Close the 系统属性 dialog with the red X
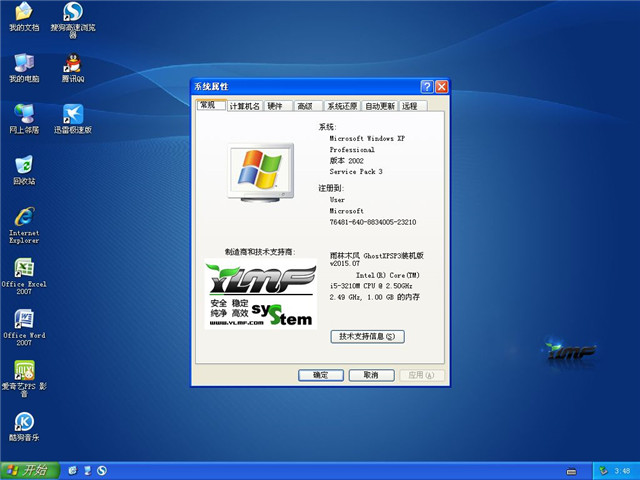This screenshot has height=480, width=640. pos(441,87)
